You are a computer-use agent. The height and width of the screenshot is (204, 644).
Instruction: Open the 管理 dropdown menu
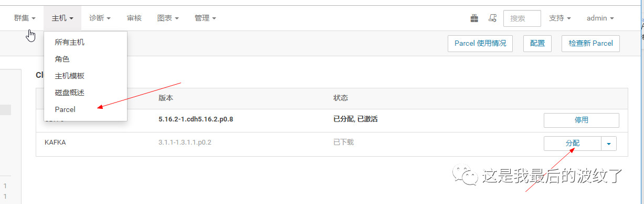(205, 18)
